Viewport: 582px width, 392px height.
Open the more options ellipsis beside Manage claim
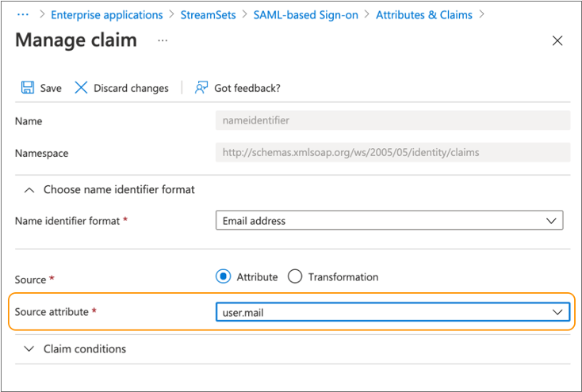point(163,40)
